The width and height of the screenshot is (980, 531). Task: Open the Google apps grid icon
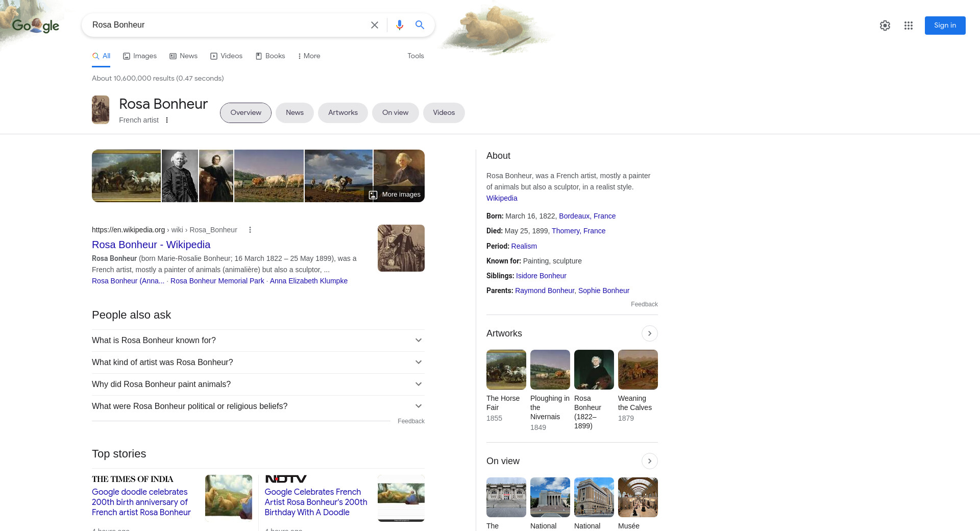pyautogui.click(x=909, y=26)
